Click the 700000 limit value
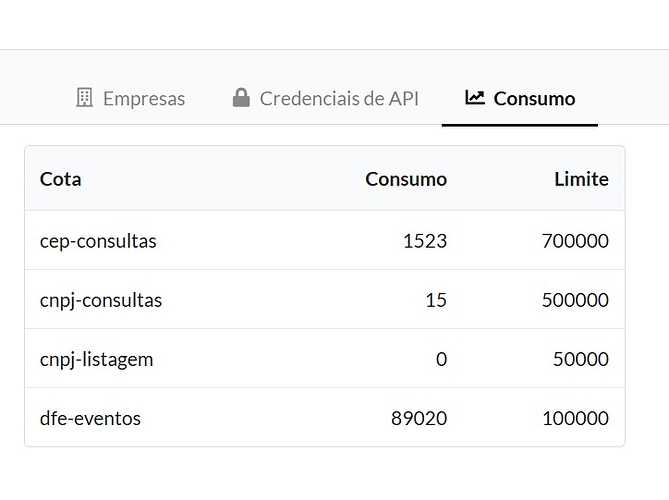The width and height of the screenshot is (669, 500). 575,241
